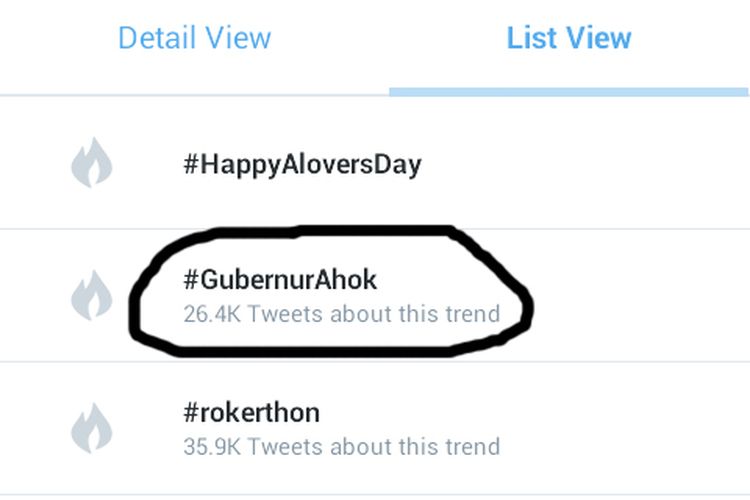The height and width of the screenshot is (500, 750).
Task: Tap the flame icon next to #GubernurAhok
Action: [92, 294]
